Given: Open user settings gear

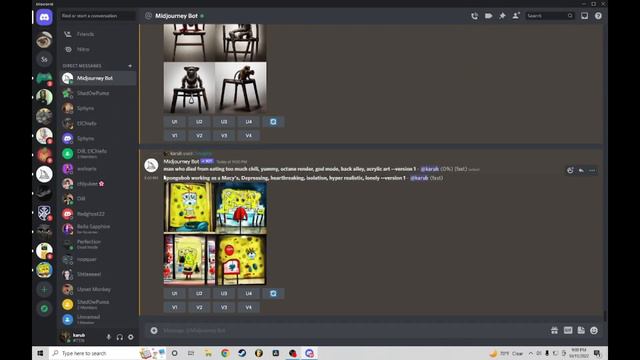Looking at the screenshot, I should [131, 337].
